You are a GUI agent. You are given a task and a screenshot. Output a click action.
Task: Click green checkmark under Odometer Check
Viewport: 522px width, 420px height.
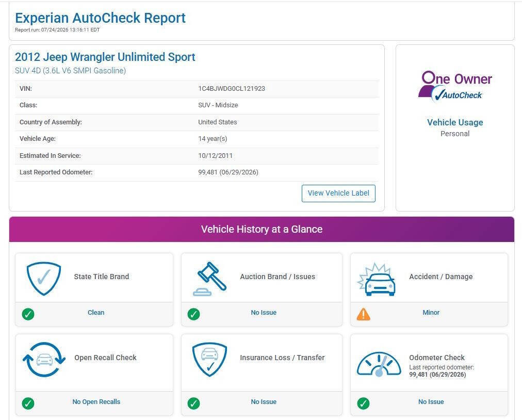click(363, 403)
